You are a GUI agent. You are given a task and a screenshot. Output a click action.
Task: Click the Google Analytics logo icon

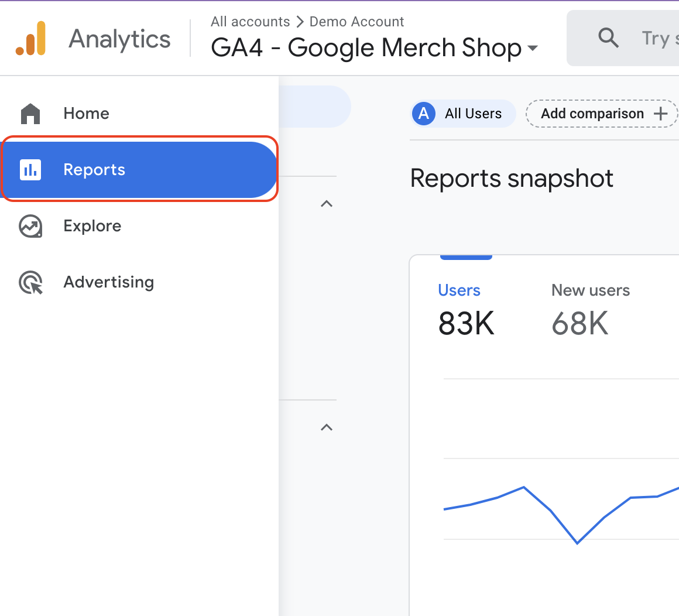click(x=30, y=39)
